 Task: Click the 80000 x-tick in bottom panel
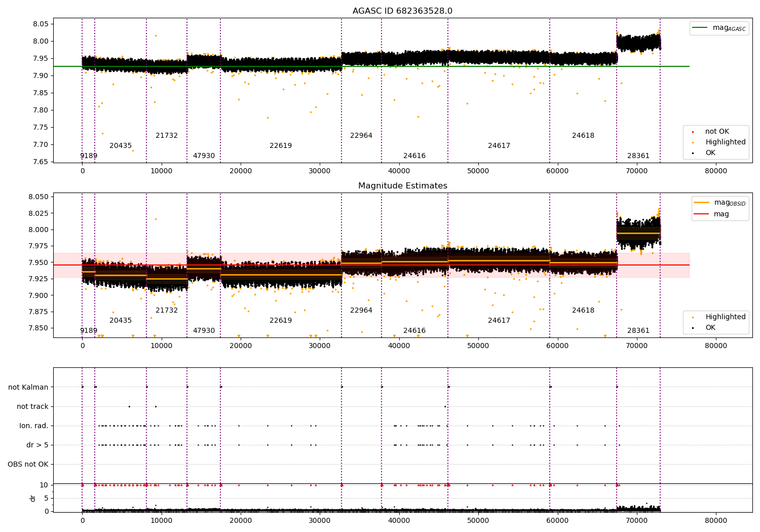point(716,520)
